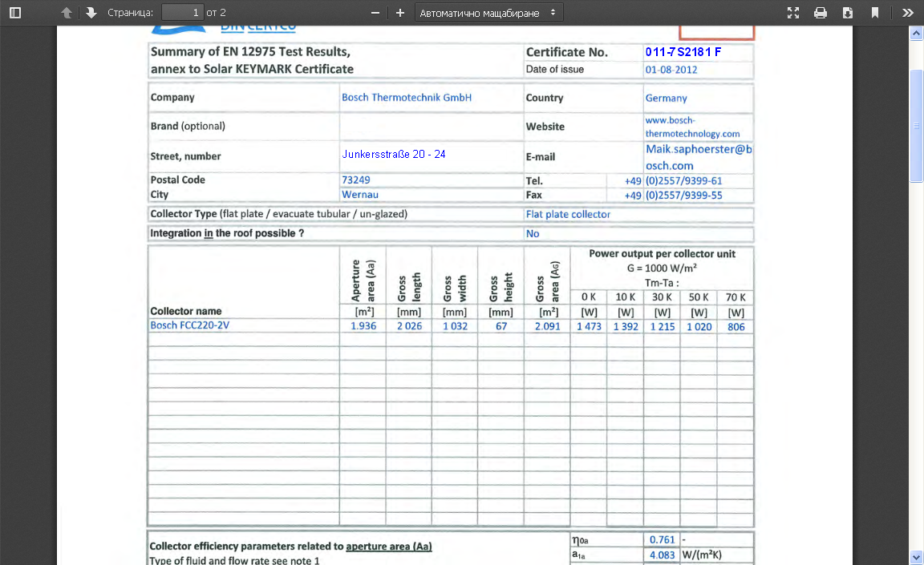This screenshot has height=565, width=924.
Task: Toggle the sidebar panel
Action: pyautogui.click(x=15, y=13)
